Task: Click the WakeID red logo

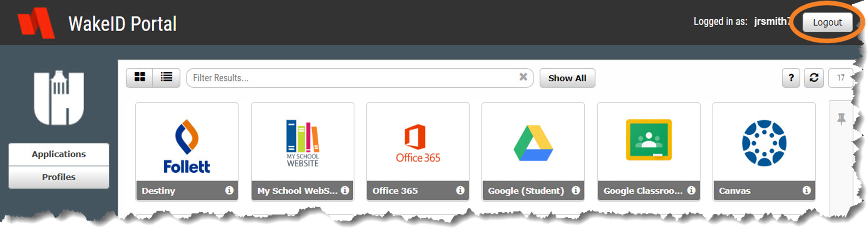Action: (36, 23)
